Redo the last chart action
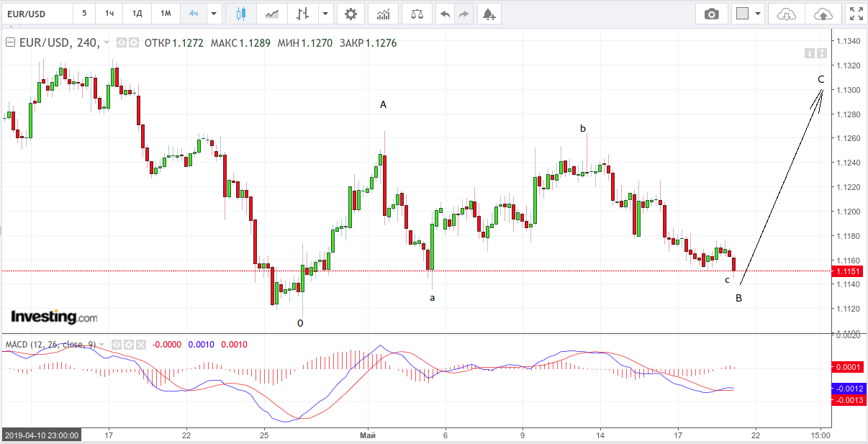 (x=464, y=14)
